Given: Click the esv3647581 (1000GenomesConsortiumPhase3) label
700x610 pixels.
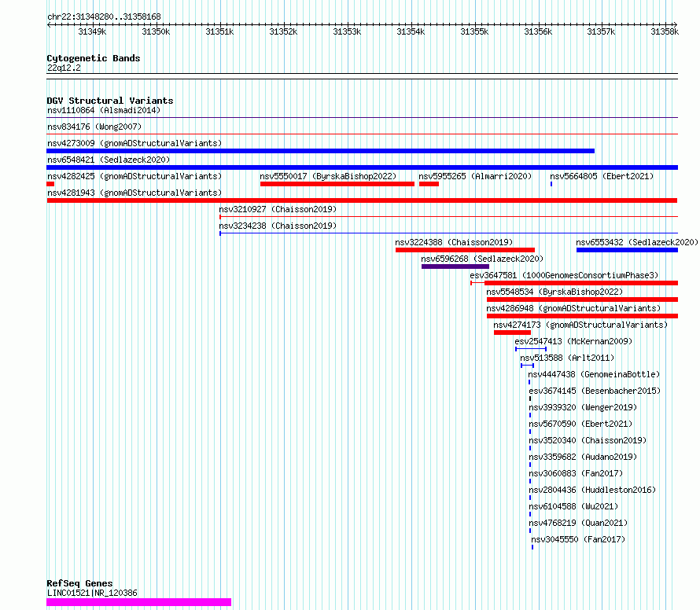Looking at the screenshot, I should tap(564, 275).
